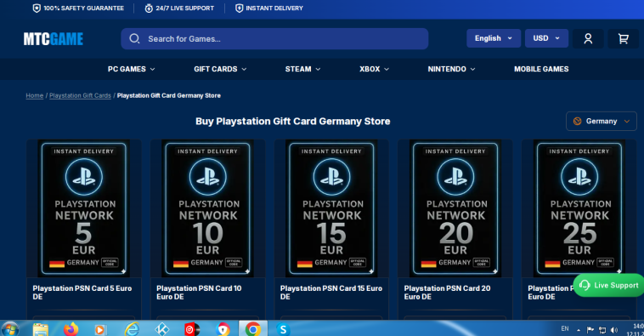
Task: Click the Action Center flag icon
Action: (590, 330)
